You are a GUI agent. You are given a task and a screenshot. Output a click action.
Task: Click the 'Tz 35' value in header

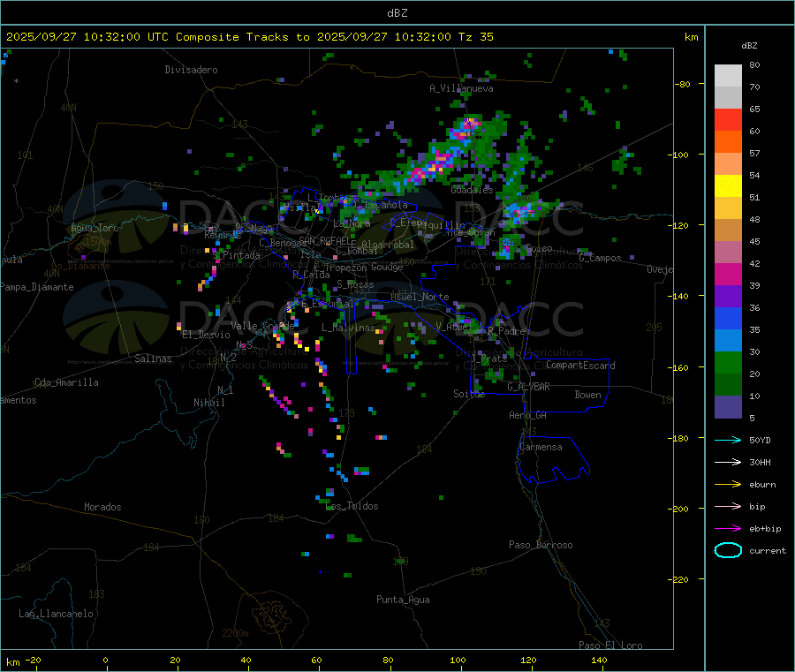click(x=475, y=37)
